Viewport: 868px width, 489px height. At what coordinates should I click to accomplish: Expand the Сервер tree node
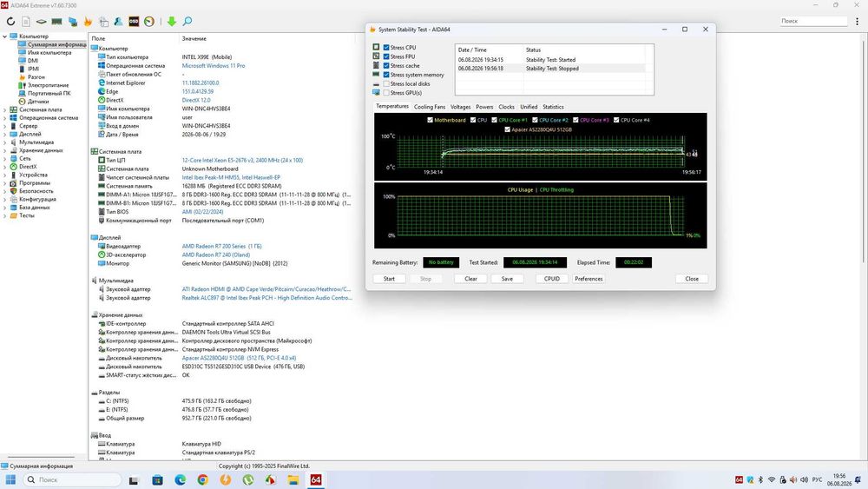[x=4, y=126]
